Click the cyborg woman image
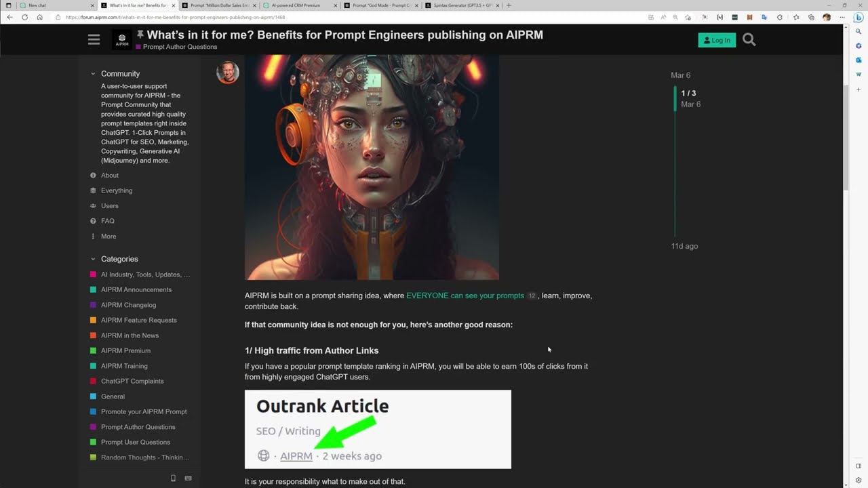The image size is (868, 488). [372, 167]
